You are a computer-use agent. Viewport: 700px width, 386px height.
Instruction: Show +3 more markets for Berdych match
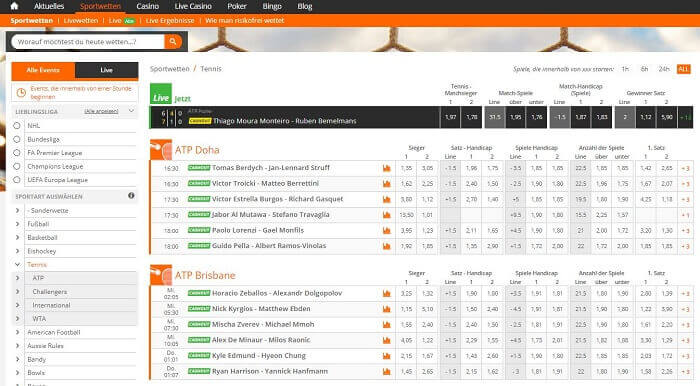point(685,169)
